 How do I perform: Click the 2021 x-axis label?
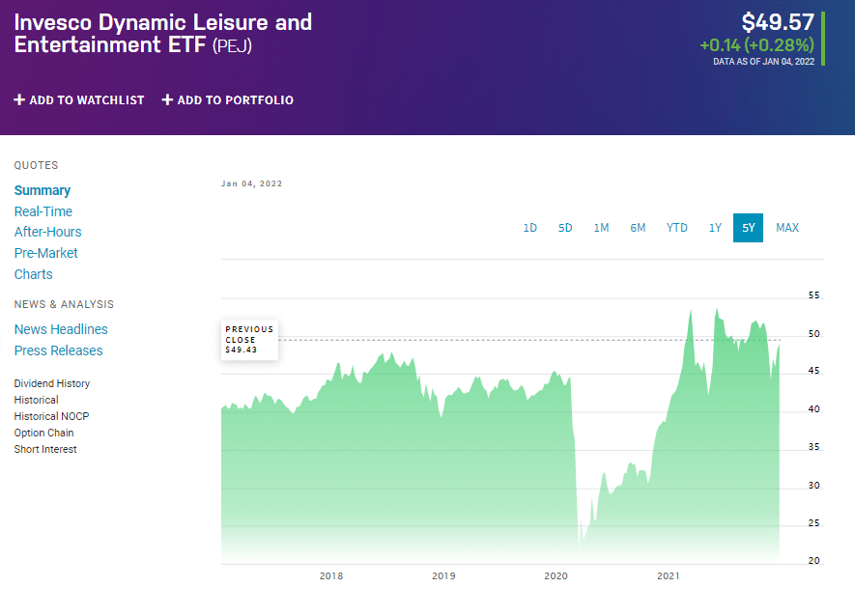668,576
